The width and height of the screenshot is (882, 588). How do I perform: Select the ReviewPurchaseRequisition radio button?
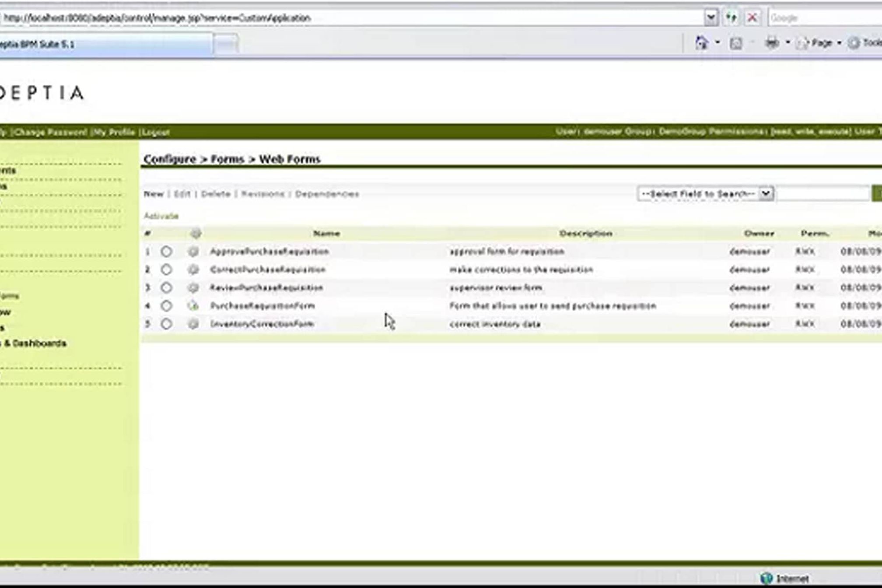pos(166,288)
